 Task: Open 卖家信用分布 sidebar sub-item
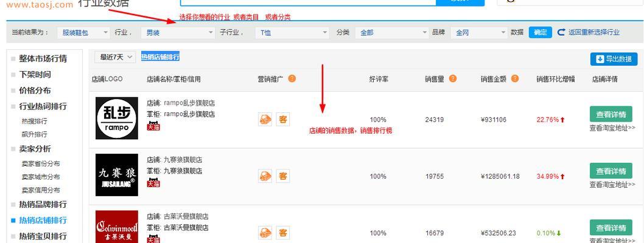pyautogui.click(x=41, y=190)
